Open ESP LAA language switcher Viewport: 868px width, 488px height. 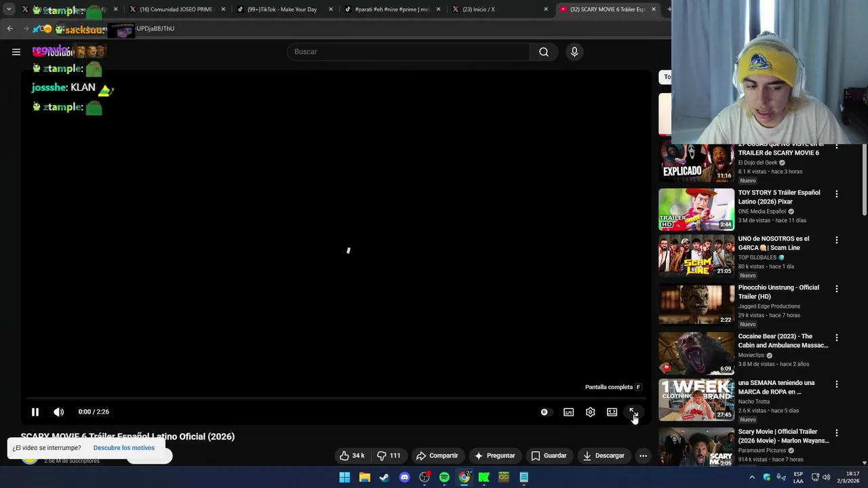point(798,477)
